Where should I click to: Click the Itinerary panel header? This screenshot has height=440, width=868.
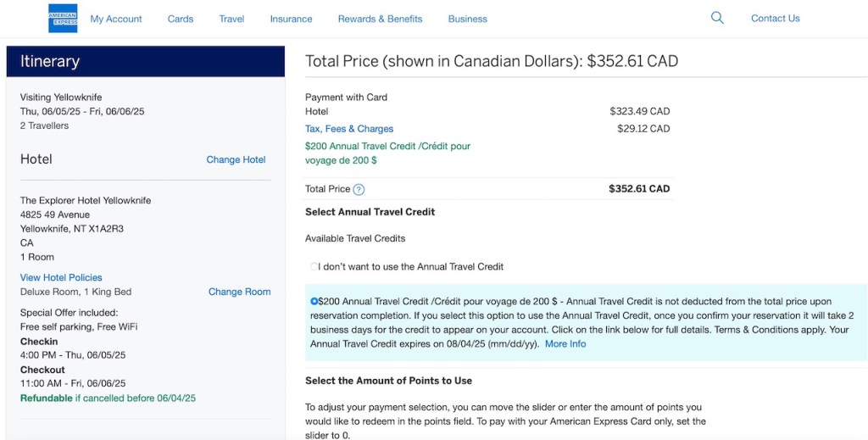(x=145, y=61)
